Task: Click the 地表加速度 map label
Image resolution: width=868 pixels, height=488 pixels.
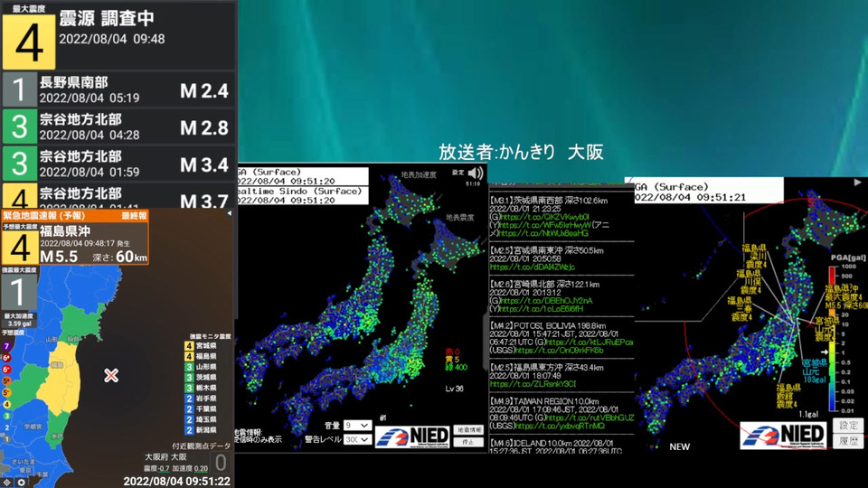Action: (419, 174)
